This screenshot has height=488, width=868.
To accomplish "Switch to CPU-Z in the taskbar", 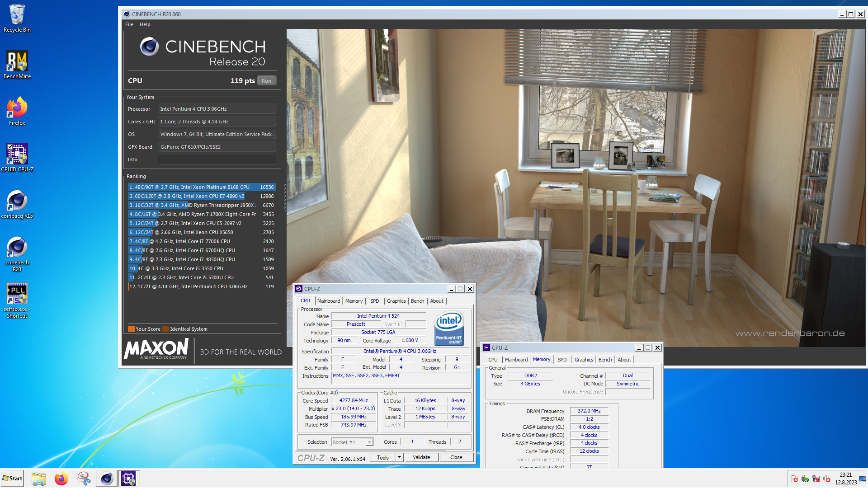I will tap(128, 479).
